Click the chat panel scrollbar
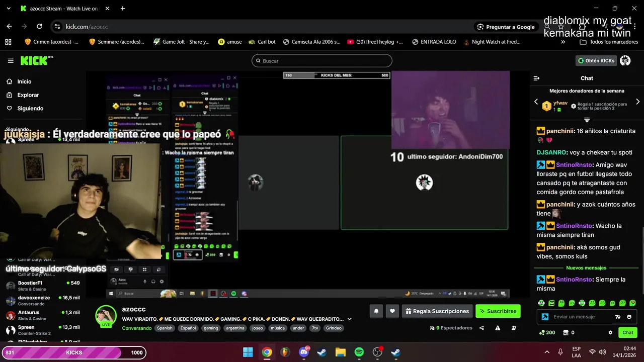 [642, 261]
